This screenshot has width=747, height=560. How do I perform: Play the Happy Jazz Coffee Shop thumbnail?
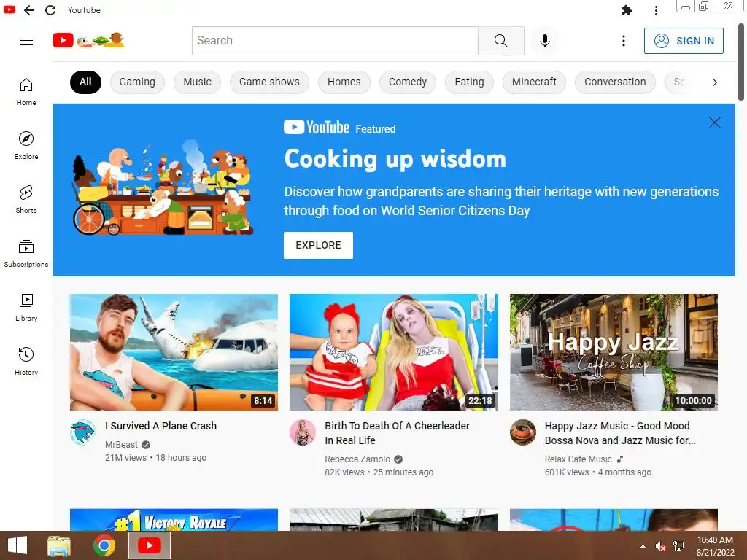[614, 352]
